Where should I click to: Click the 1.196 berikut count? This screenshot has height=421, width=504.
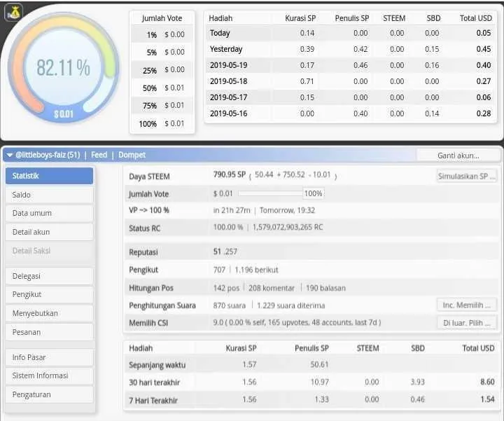point(256,270)
